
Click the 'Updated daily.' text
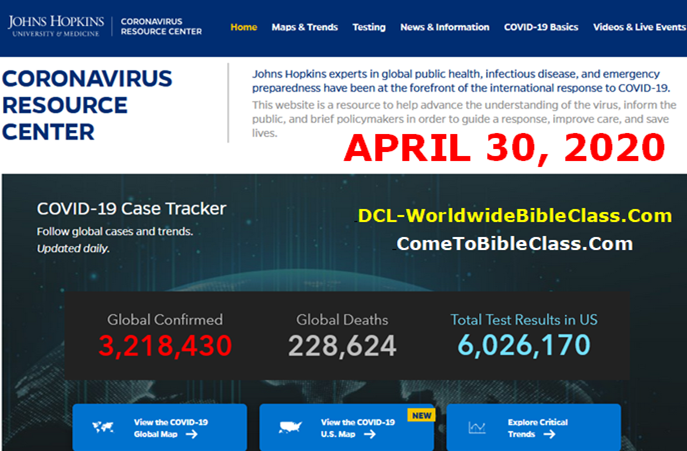click(x=73, y=249)
